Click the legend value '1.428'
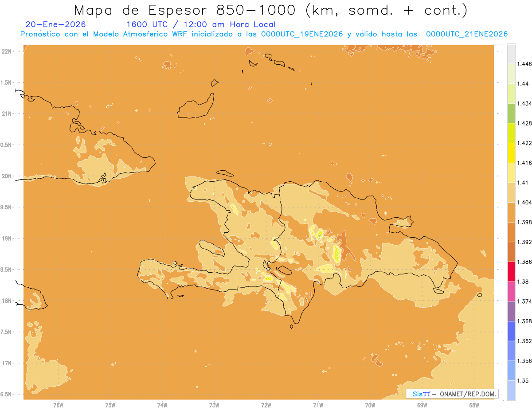 tap(524, 123)
